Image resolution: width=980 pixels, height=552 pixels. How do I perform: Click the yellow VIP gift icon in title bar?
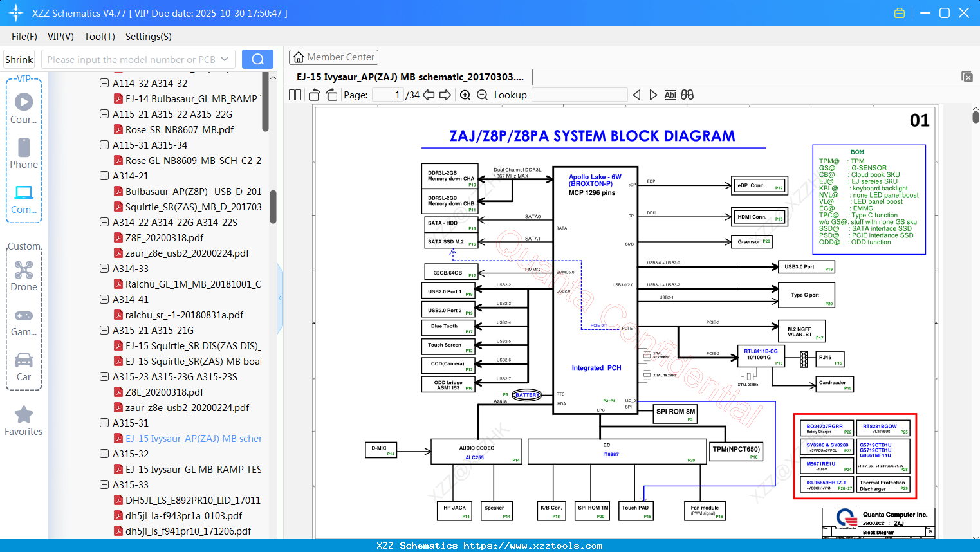(x=900, y=13)
